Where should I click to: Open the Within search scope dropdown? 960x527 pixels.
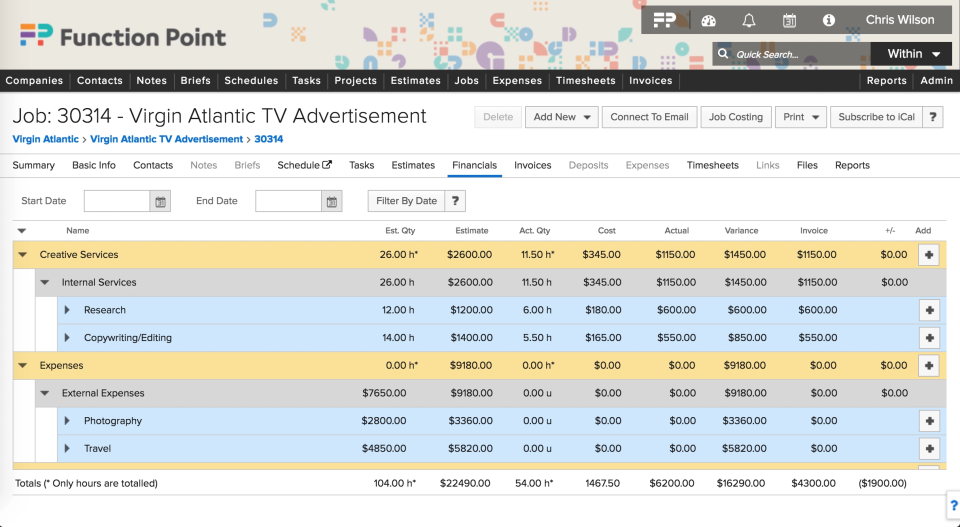913,54
